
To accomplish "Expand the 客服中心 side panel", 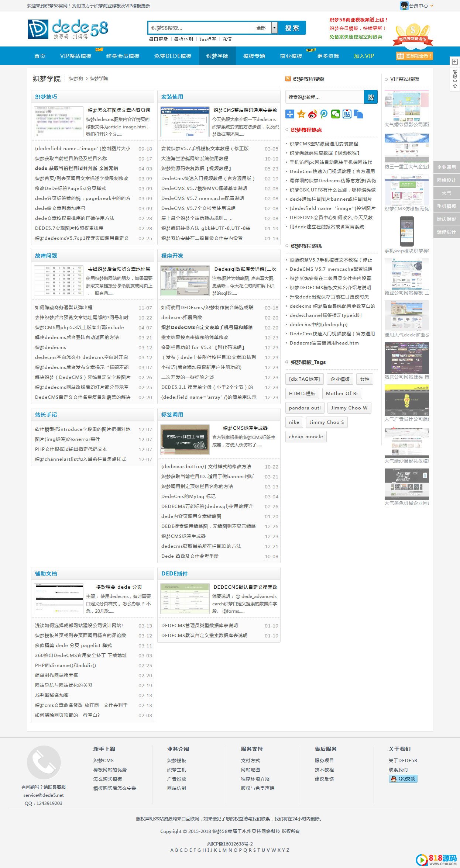I will (x=454, y=74).
